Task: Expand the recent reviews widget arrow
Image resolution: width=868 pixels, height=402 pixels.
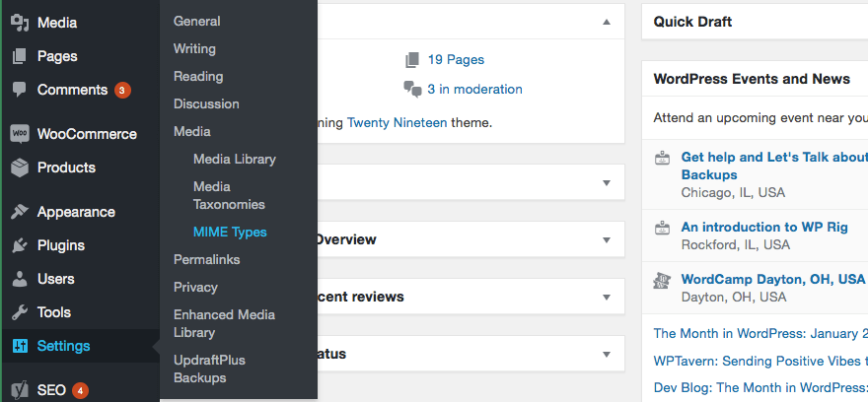Action: [x=607, y=297]
